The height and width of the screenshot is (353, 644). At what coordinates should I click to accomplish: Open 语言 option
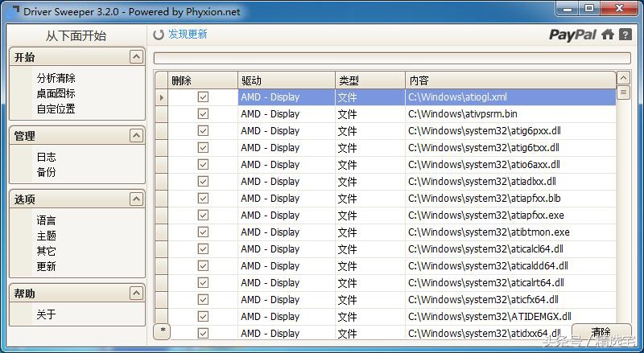point(46,220)
